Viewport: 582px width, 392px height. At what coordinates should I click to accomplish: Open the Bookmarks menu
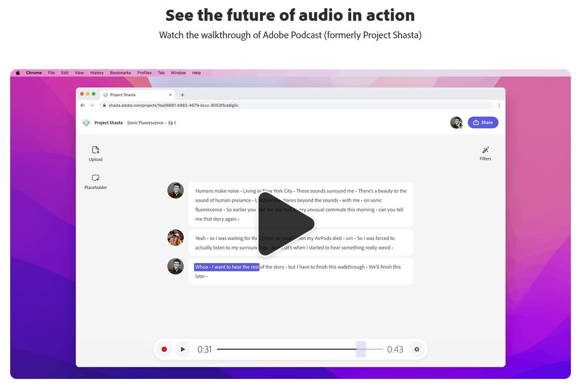point(120,73)
